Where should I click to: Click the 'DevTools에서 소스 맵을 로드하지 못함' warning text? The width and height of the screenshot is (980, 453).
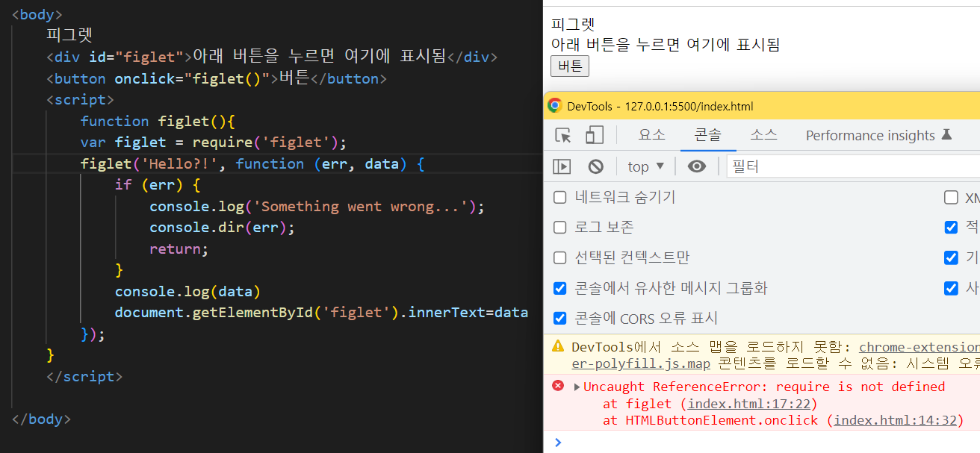click(713, 347)
